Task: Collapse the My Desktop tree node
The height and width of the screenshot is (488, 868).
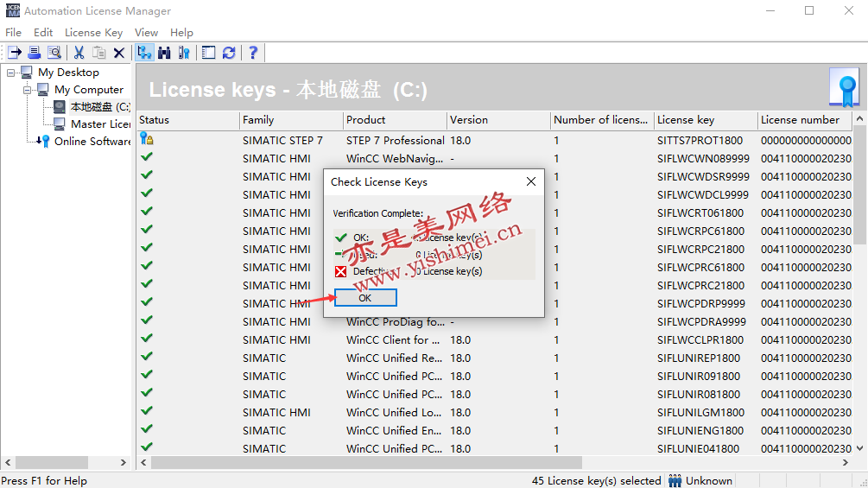Action: (x=10, y=73)
